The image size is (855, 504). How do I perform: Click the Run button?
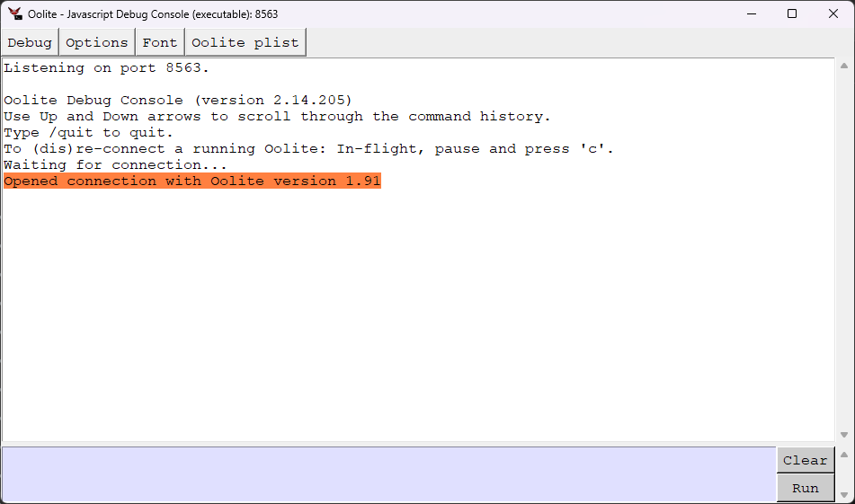click(x=806, y=488)
